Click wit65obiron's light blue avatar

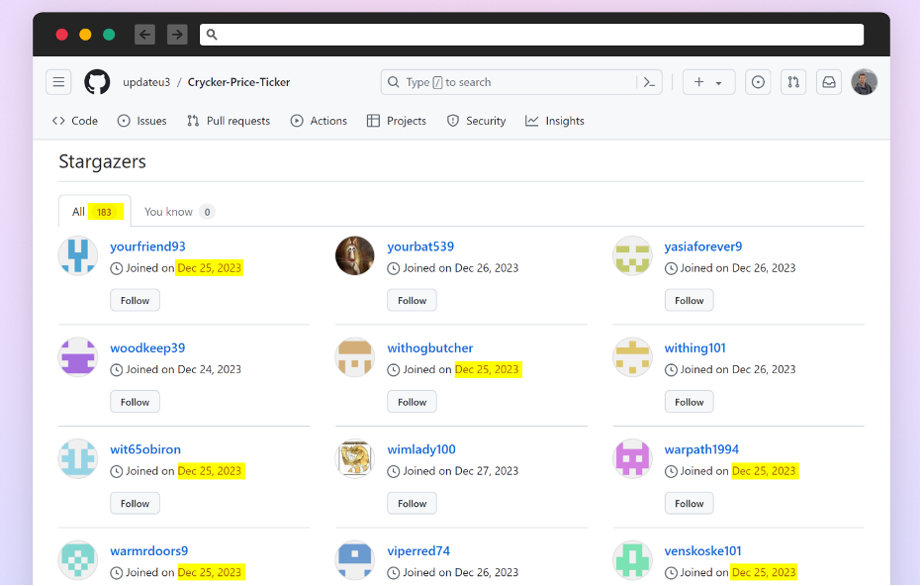(78, 458)
